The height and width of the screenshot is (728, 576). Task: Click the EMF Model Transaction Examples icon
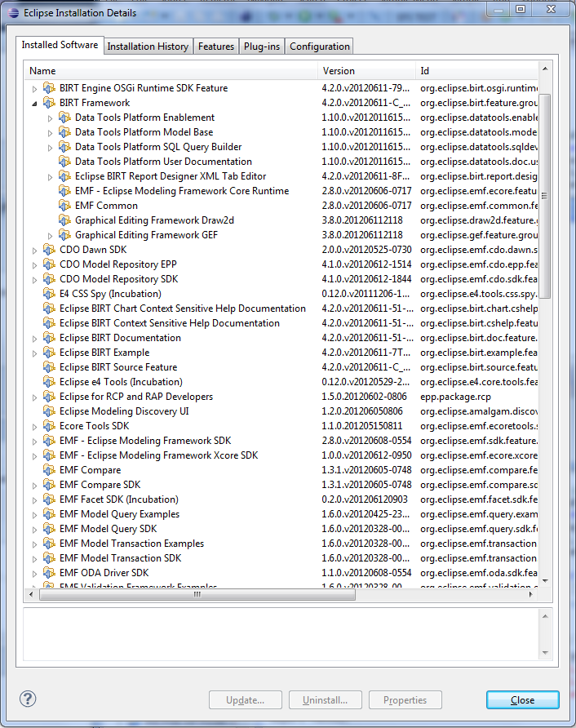point(49,544)
